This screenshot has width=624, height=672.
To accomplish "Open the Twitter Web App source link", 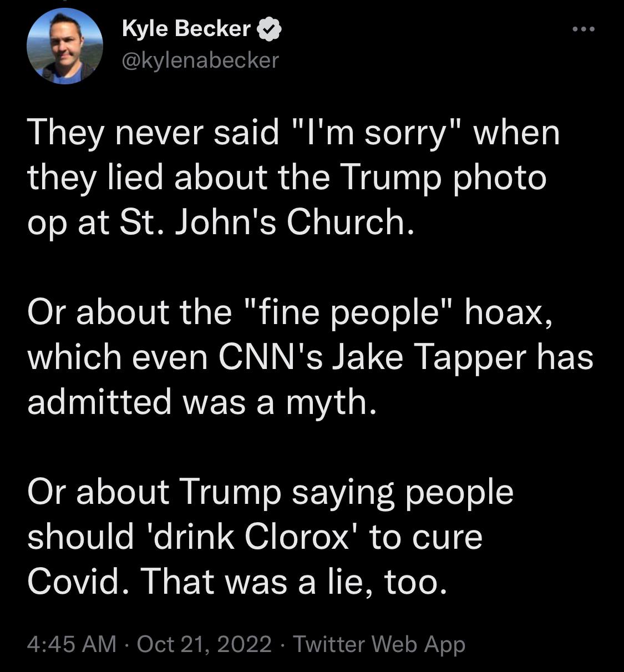I will (x=379, y=644).
